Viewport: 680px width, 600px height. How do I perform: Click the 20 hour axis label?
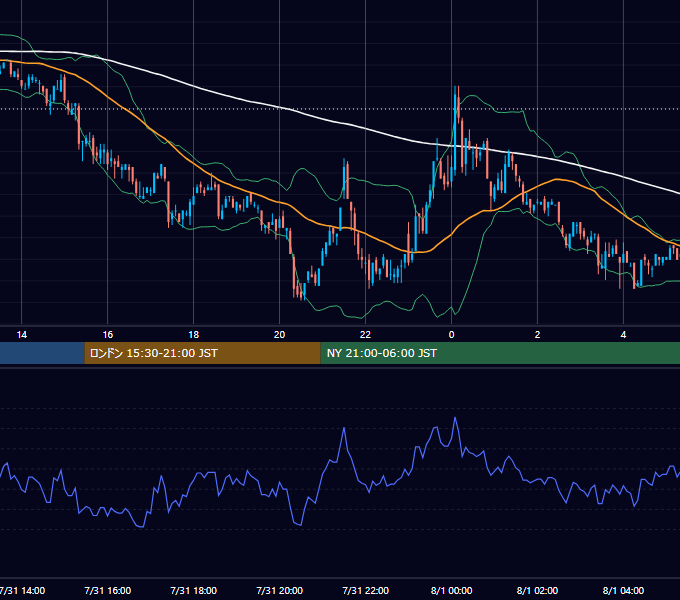[x=279, y=335]
